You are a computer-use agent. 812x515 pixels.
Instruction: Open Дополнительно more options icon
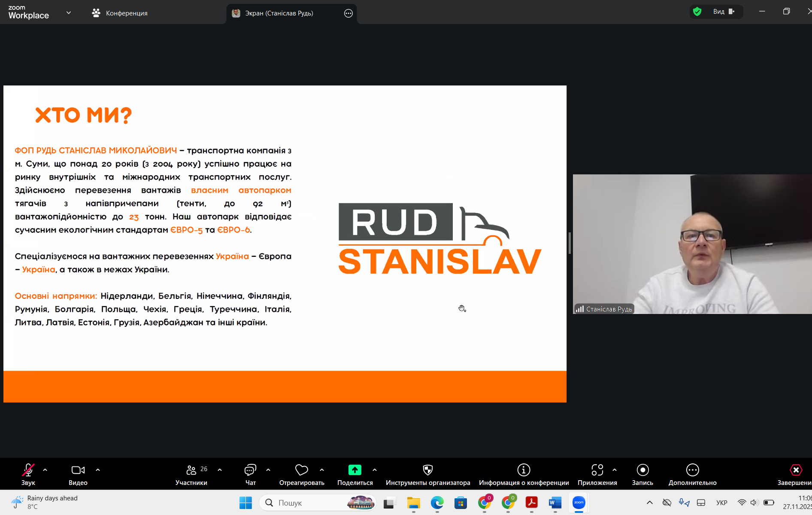tap(692, 470)
